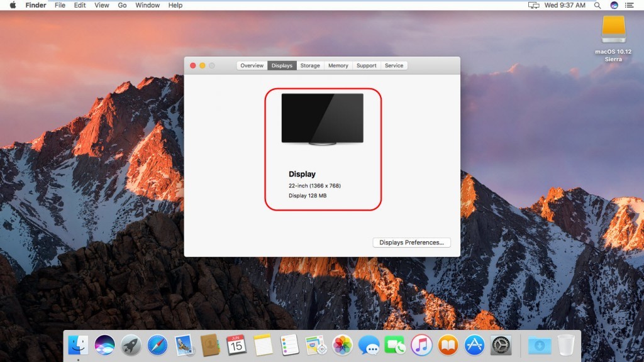Open the Calendar showing June 15
644x362 pixels.
click(x=238, y=345)
